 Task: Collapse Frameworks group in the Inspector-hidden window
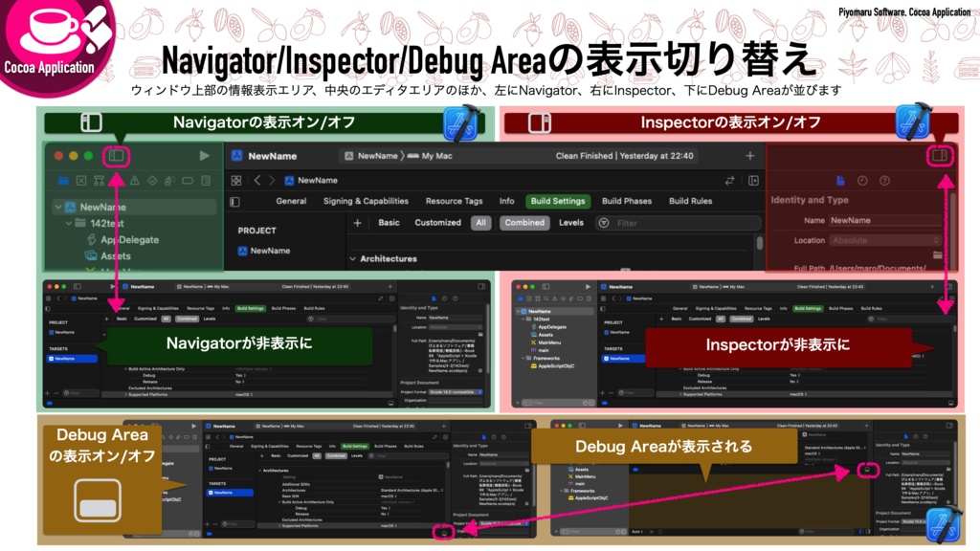(x=523, y=358)
